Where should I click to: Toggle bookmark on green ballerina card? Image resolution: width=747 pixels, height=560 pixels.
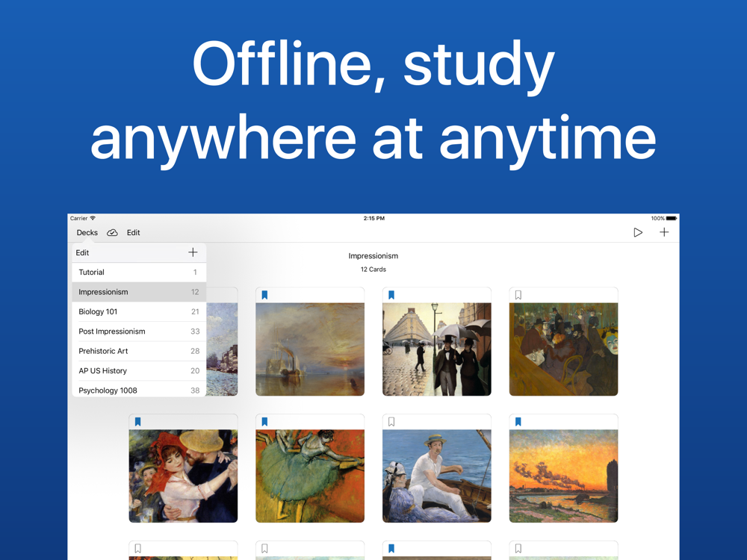(x=265, y=422)
